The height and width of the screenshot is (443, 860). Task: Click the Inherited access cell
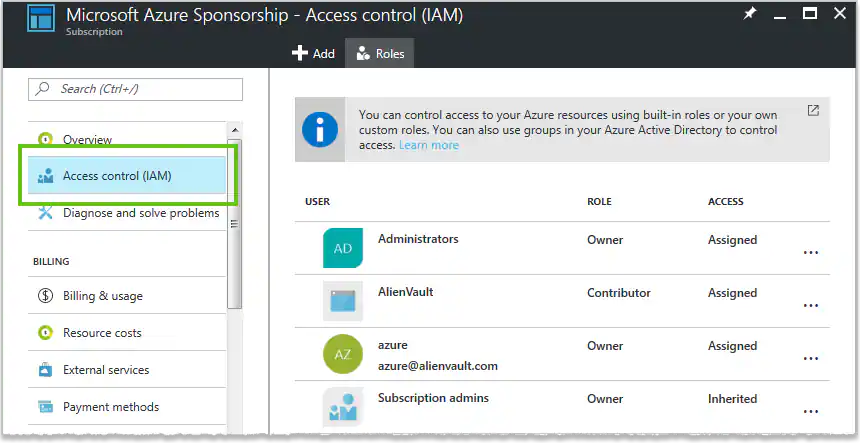732,399
